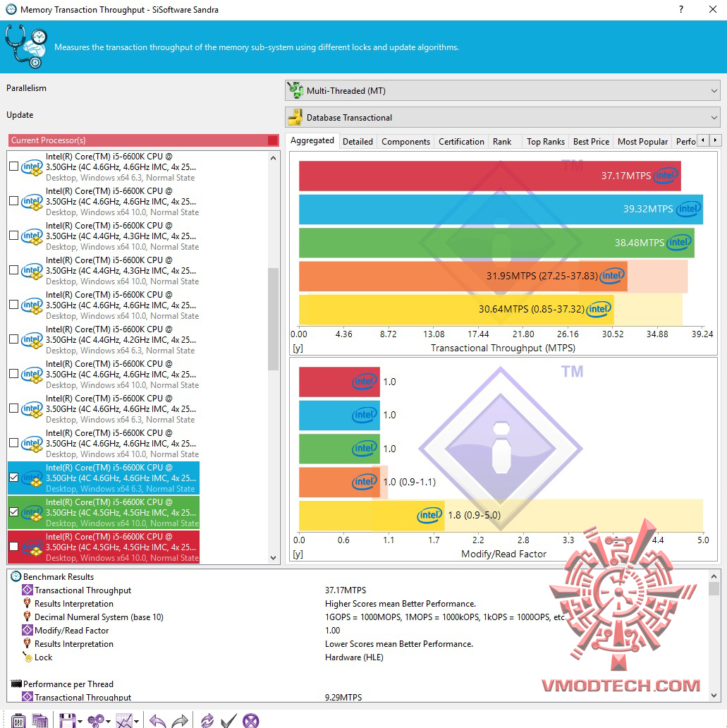
Task: Open the save icon dropdown arrow
Action: point(80,722)
